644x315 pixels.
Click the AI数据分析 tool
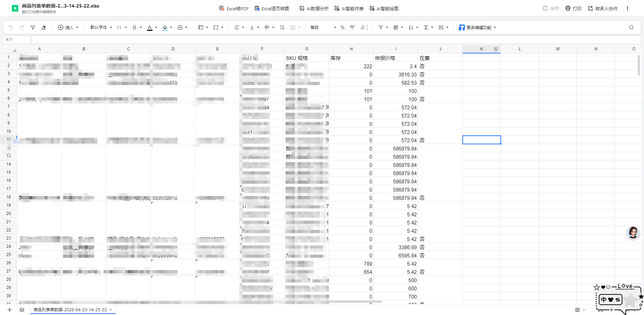314,9
